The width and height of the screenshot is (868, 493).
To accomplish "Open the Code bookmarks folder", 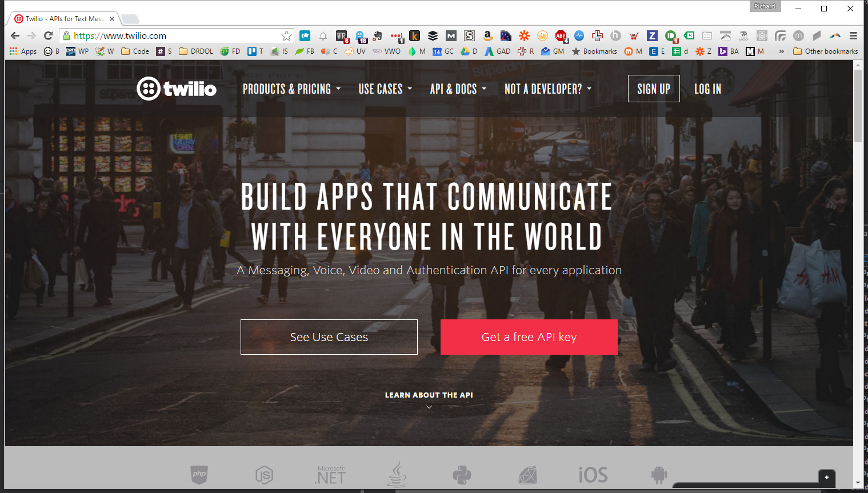I will (135, 51).
